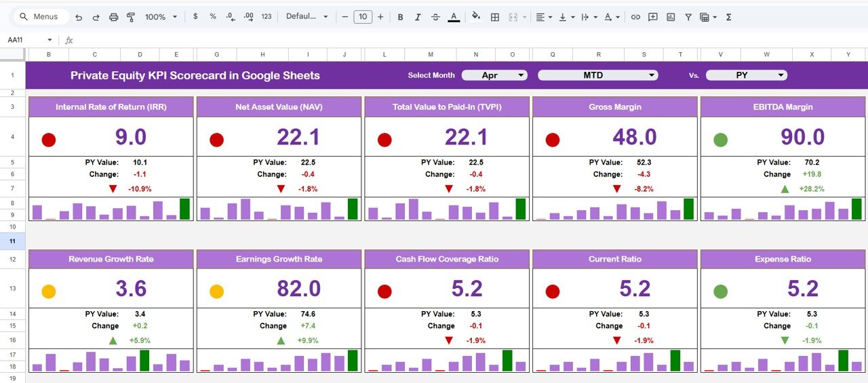Screen dimensions: 868x383
Task: Open the Select Month dropdown showing Apr
Action: click(x=494, y=75)
